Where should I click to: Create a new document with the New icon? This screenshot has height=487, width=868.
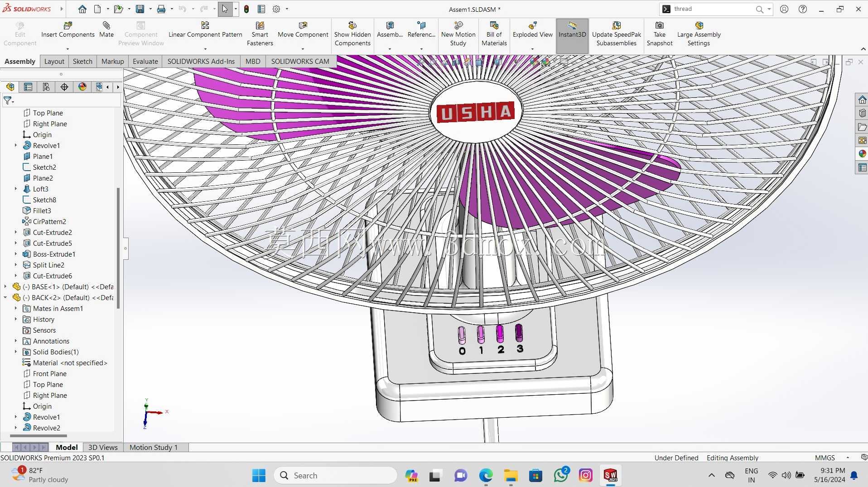97,9
